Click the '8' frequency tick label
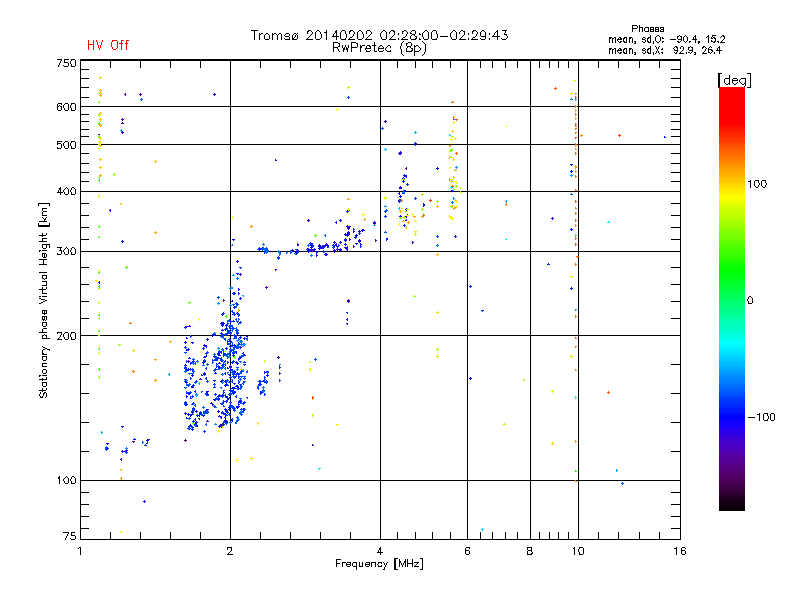 [x=530, y=551]
